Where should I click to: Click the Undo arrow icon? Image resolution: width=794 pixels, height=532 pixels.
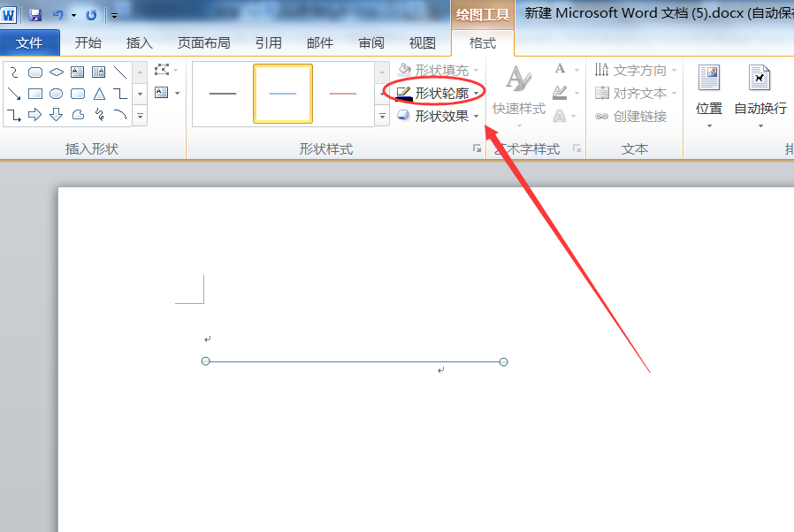(58, 15)
